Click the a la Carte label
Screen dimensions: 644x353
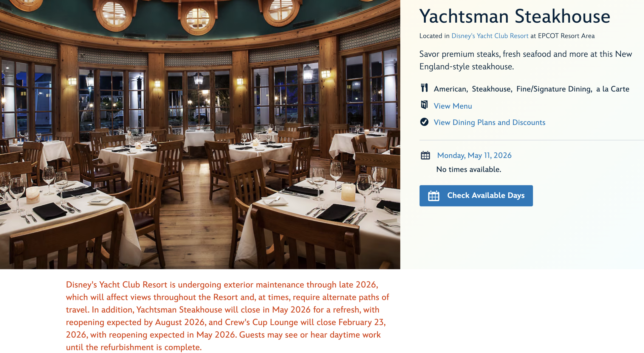[613, 89]
